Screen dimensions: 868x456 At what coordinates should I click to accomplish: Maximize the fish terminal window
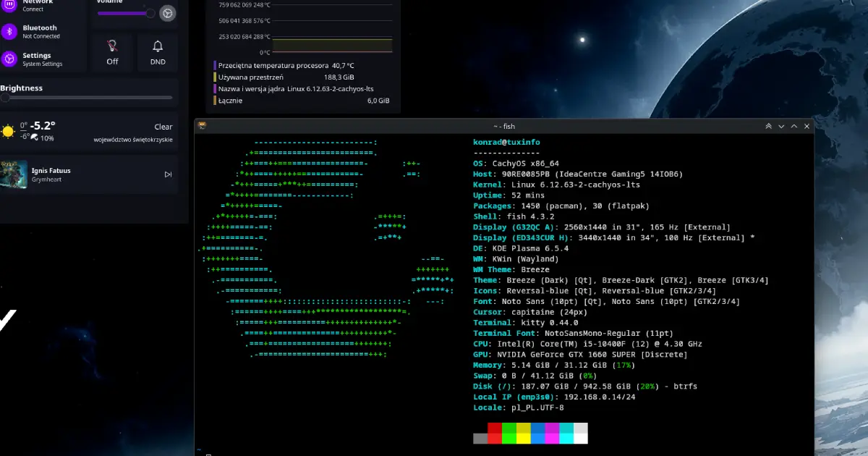(794, 126)
